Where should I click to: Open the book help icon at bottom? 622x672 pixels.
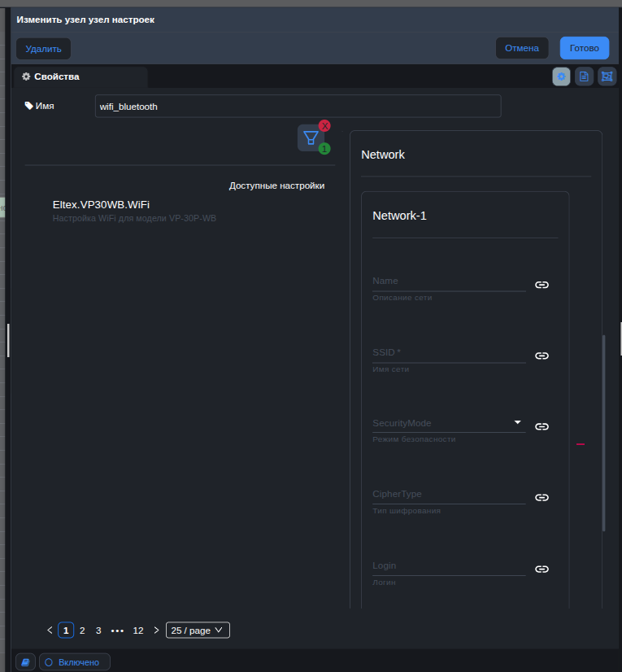pos(25,662)
